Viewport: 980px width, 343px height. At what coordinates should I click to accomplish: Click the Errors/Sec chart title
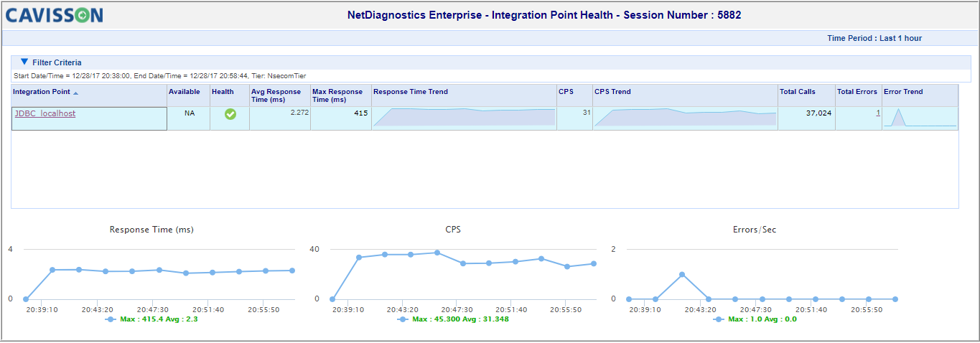pyautogui.click(x=755, y=230)
